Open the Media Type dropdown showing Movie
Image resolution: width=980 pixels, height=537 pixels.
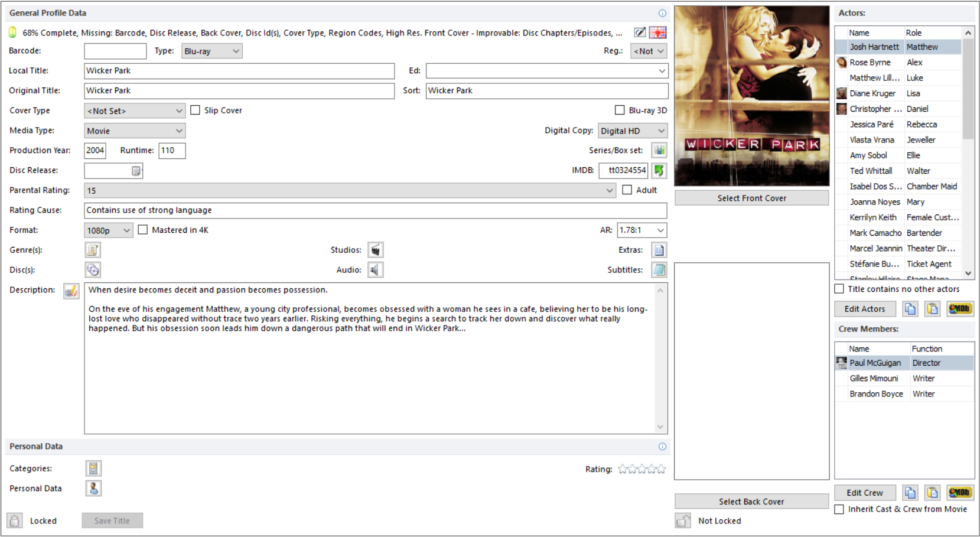coord(135,131)
